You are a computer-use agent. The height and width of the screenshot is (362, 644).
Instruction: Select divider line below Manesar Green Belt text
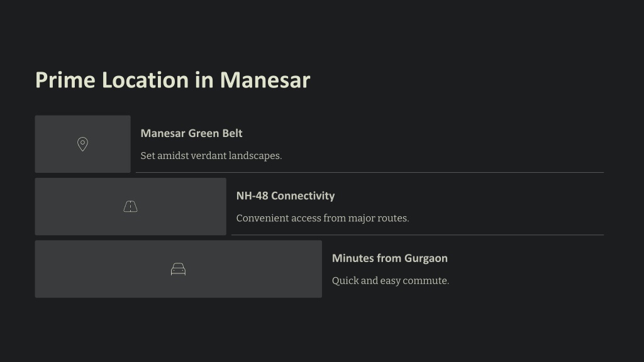[370, 172]
